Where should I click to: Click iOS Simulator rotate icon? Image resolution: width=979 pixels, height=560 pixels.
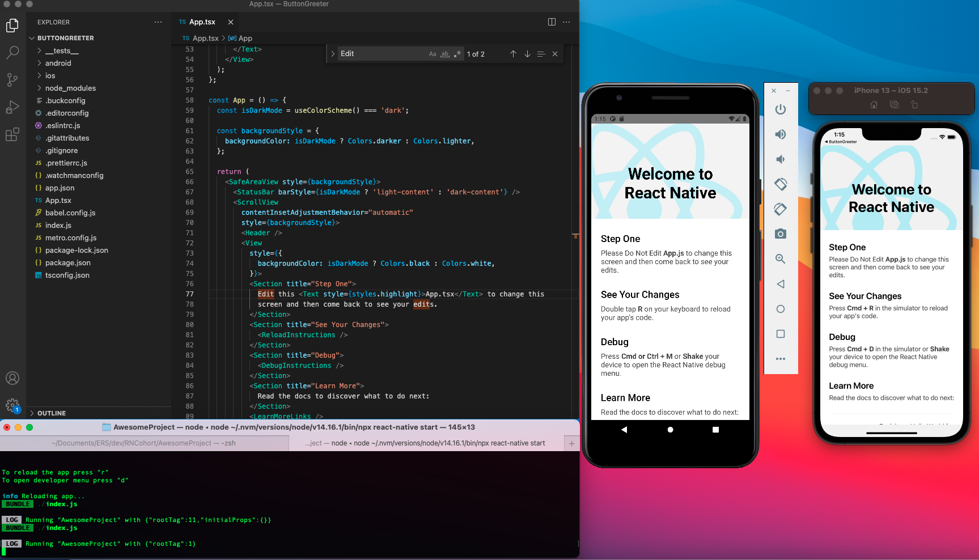914,105
